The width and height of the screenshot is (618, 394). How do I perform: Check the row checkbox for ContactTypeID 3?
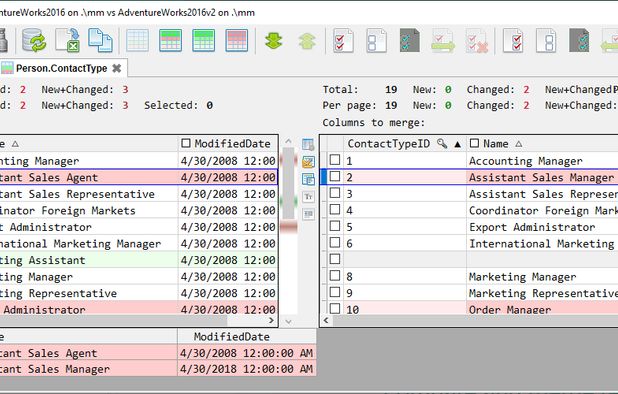pos(335,193)
